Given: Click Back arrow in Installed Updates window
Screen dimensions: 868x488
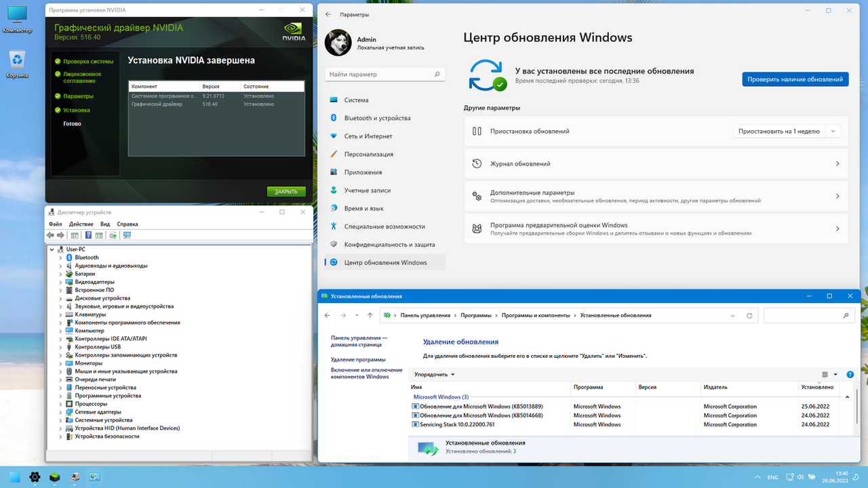Looking at the screenshot, I should tap(328, 315).
